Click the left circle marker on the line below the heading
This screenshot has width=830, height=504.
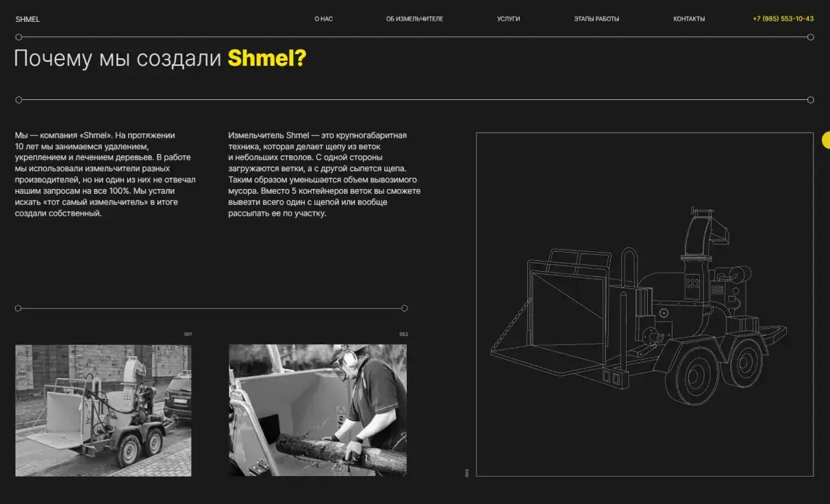point(18,100)
